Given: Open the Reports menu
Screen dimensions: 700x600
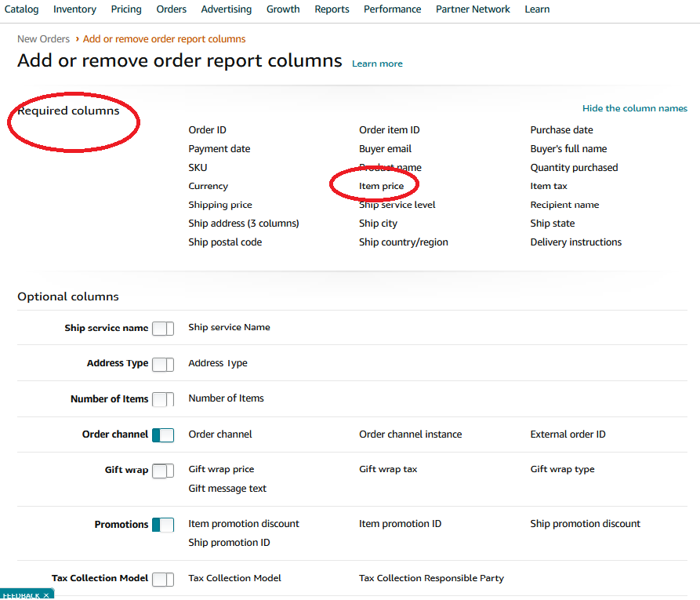Looking at the screenshot, I should coord(332,9).
